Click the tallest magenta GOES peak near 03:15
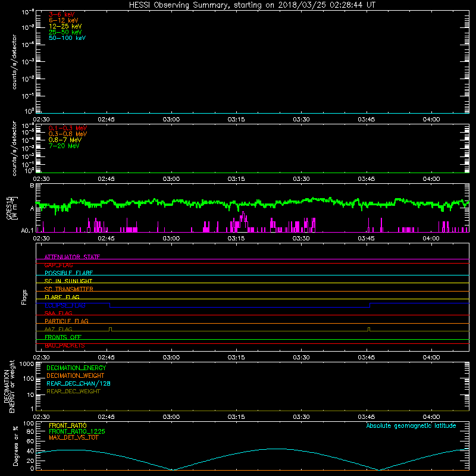 coord(243,214)
